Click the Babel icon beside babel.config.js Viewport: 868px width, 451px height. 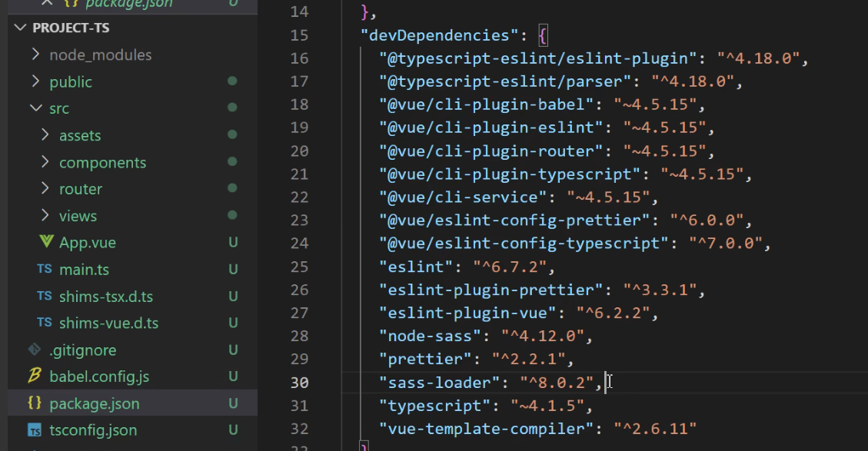click(x=35, y=376)
